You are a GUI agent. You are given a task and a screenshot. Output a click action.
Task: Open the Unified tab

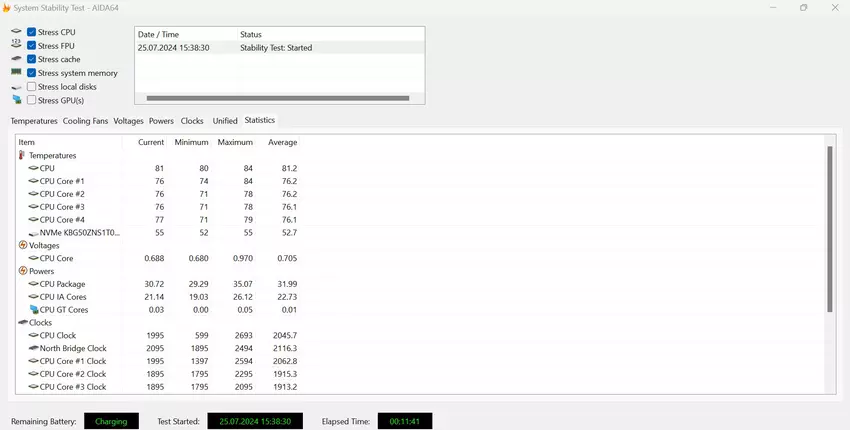click(x=225, y=121)
